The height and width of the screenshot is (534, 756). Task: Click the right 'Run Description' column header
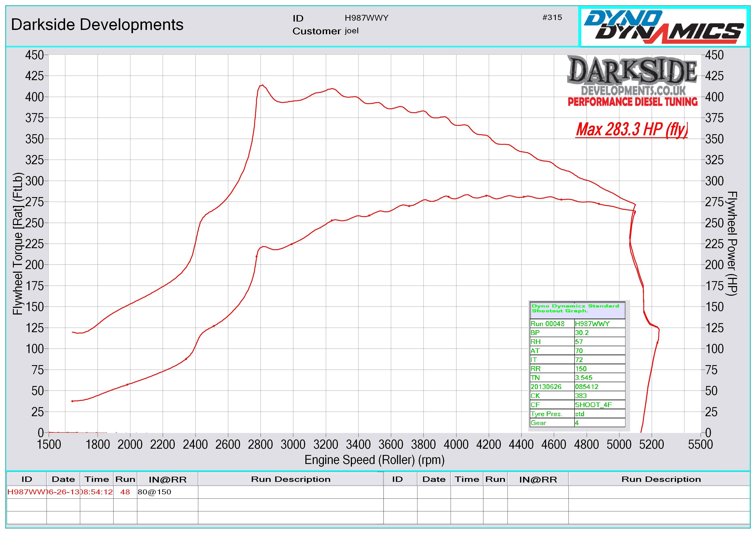(x=661, y=479)
